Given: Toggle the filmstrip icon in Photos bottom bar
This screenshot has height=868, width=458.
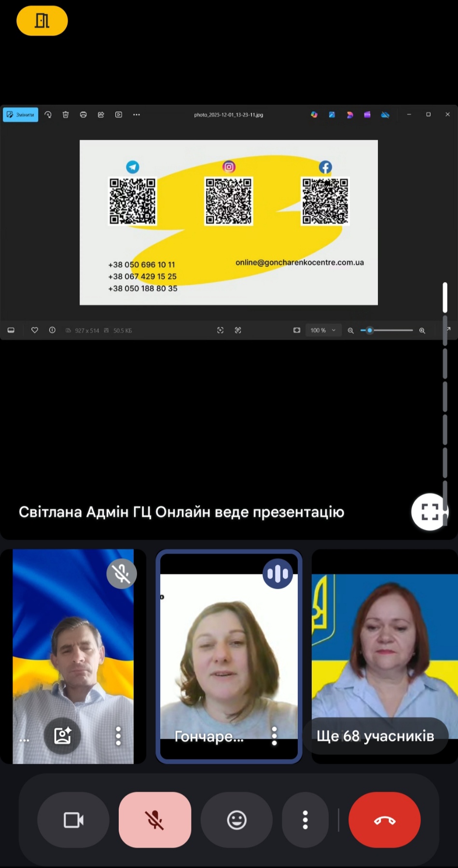Looking at the screenshot, I should click(11, 330).
